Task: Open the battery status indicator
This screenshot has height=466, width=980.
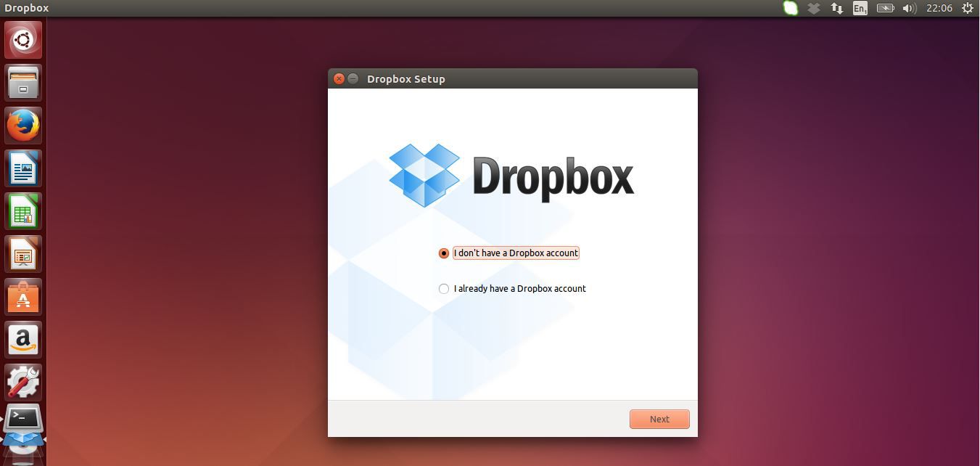Action: click(x=885, y=8)
